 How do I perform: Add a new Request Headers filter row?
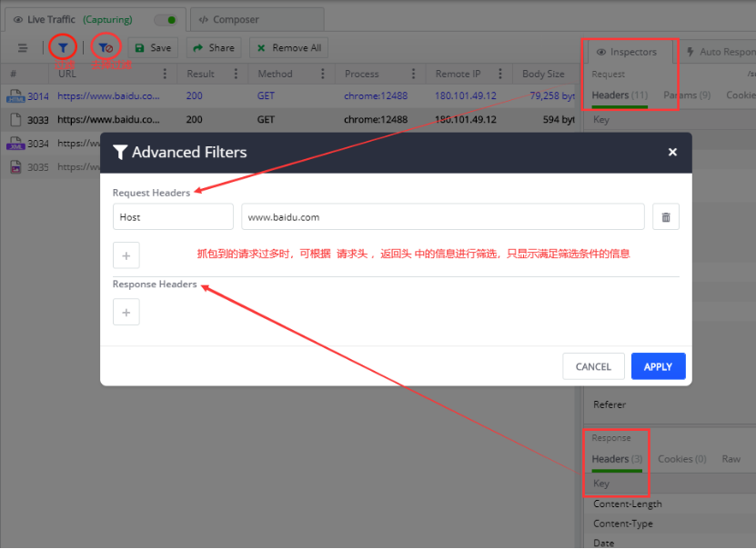(x=126, y=255)
